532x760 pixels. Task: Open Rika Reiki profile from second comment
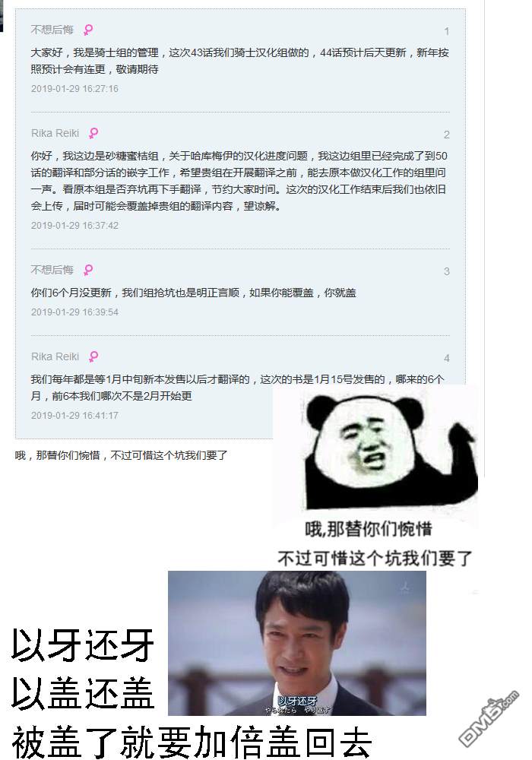pyautogui.click(x=55, y=133)
